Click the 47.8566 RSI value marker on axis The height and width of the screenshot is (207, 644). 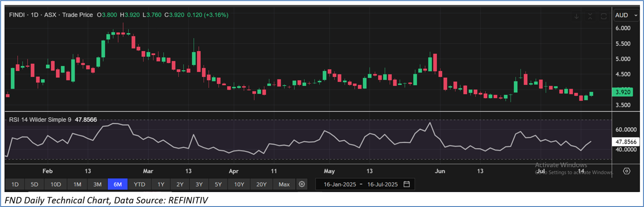point(627,142)
